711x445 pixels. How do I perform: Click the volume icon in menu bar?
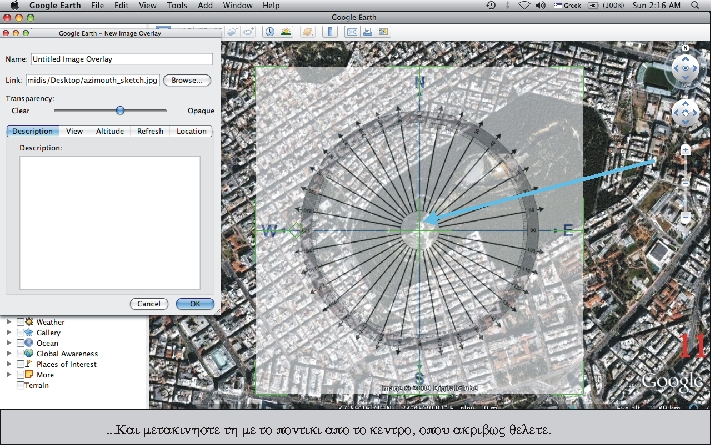[541, 5]
